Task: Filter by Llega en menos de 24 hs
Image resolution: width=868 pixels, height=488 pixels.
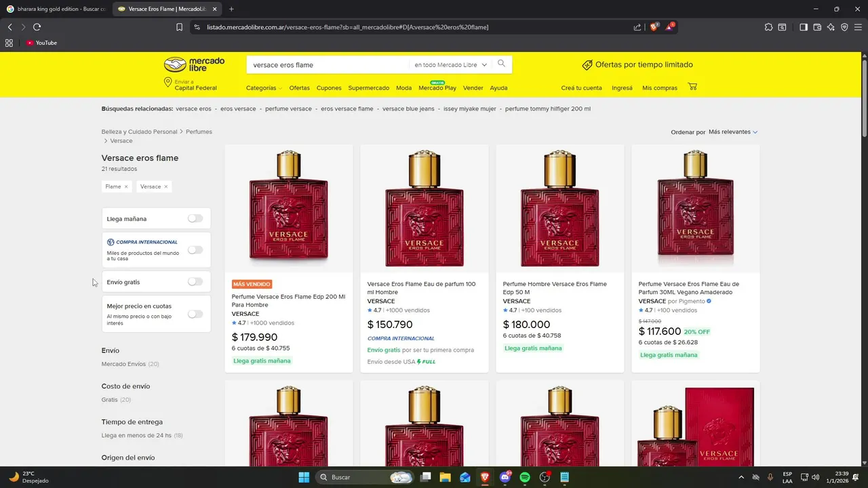Action: point(142,435)
